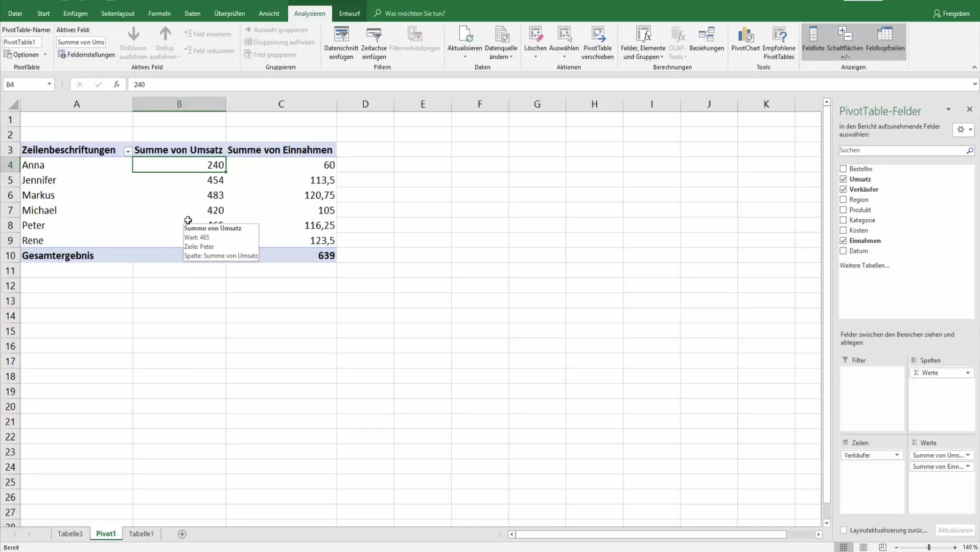Viewport: 980px width, 552px height.
Task: Expand the Optionen dropdown arrow
Action: pyautogui.click(x=45, y=55)
